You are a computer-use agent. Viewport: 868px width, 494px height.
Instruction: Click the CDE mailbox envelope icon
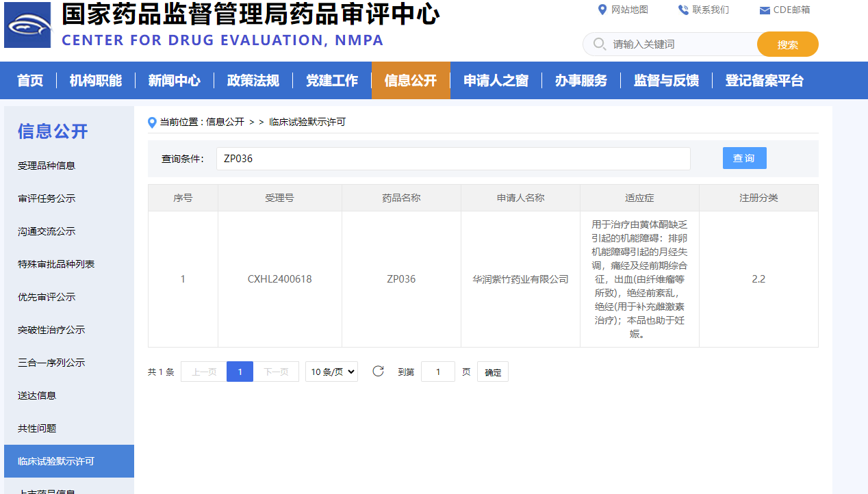[x=765, y=10]
